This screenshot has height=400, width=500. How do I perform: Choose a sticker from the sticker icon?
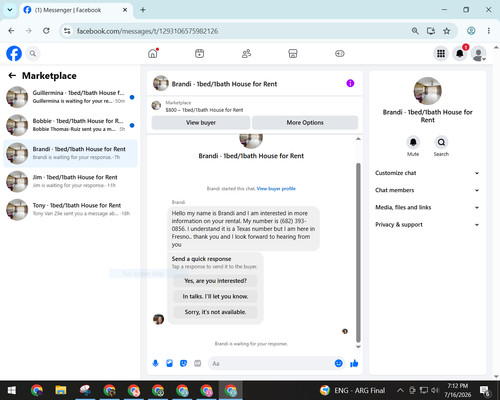(183, 363)
